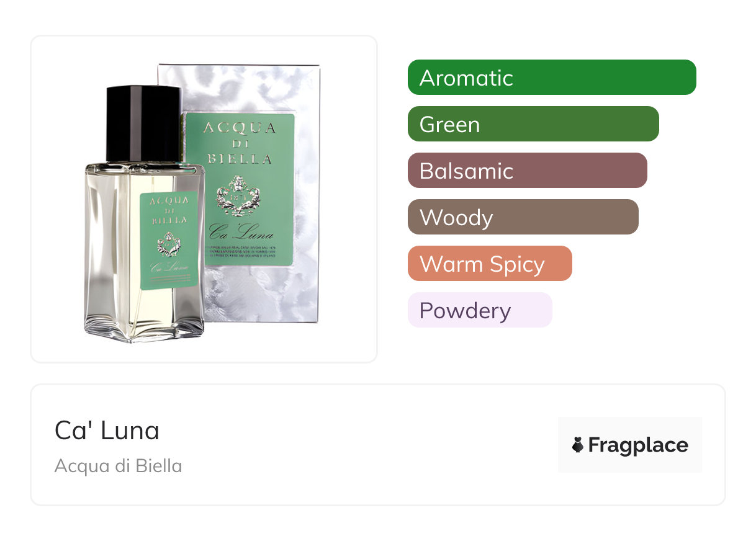
Task: Click the ACQUA DI BIELLA text on box
Action: (238, 143)
